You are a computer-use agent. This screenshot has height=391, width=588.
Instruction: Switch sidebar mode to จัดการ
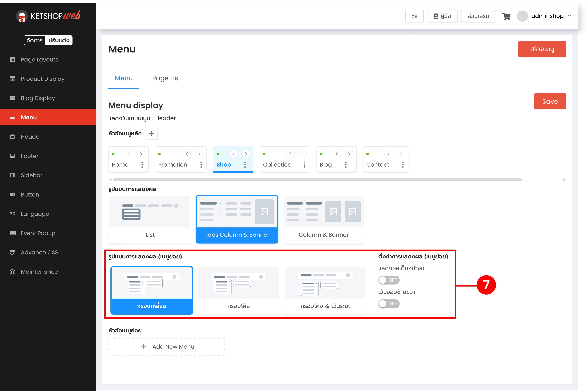(x=35, y=40)
